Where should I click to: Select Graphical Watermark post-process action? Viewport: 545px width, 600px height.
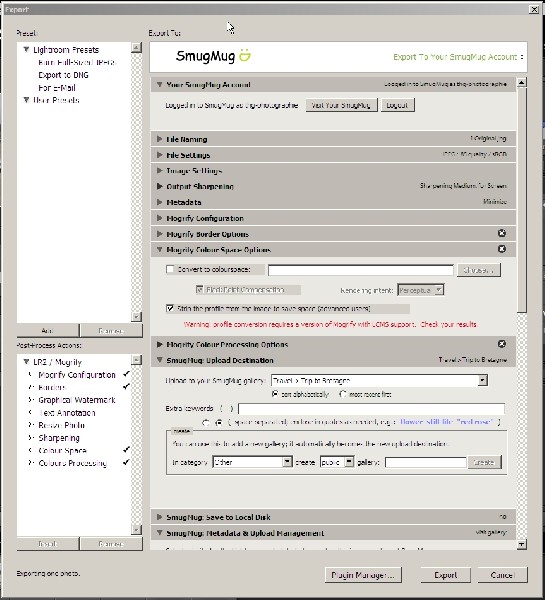point(77,400)
